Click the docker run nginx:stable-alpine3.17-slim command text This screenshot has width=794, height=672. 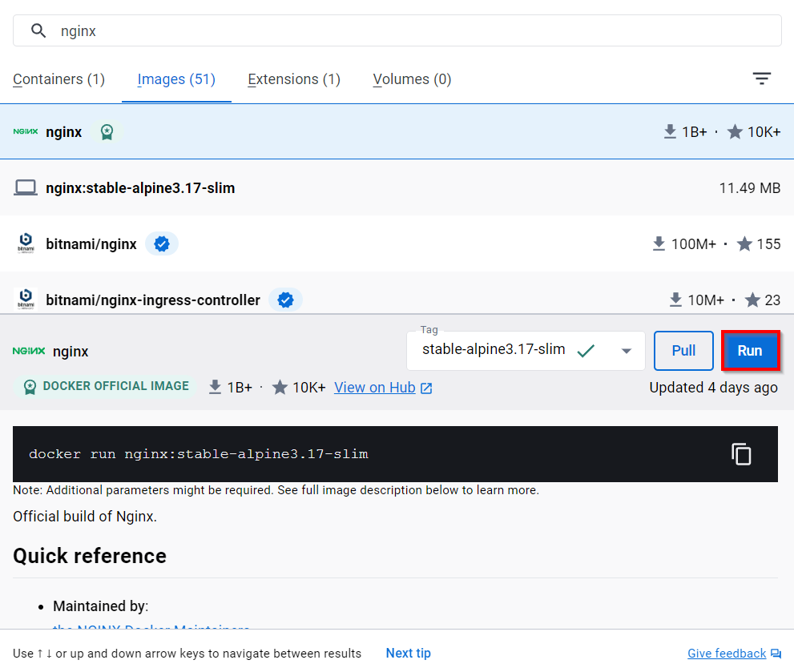coord(199,453)
